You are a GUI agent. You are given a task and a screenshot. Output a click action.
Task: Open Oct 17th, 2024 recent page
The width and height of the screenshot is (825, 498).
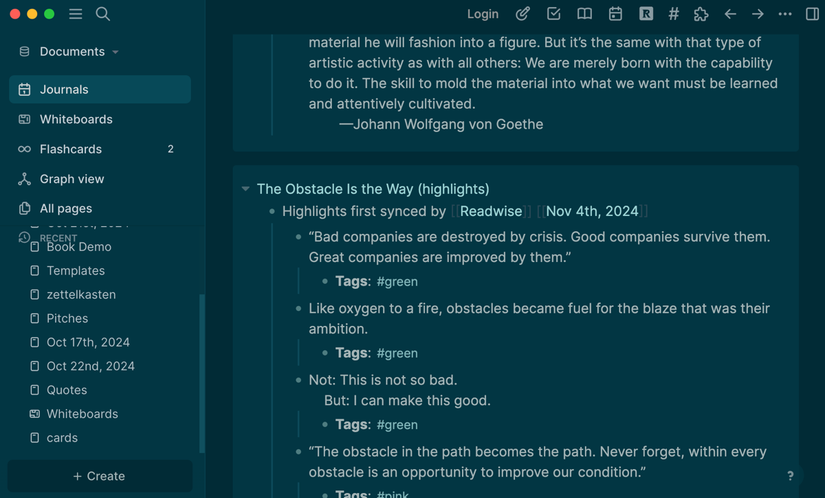pyautogui.click(x=88, y=342)
